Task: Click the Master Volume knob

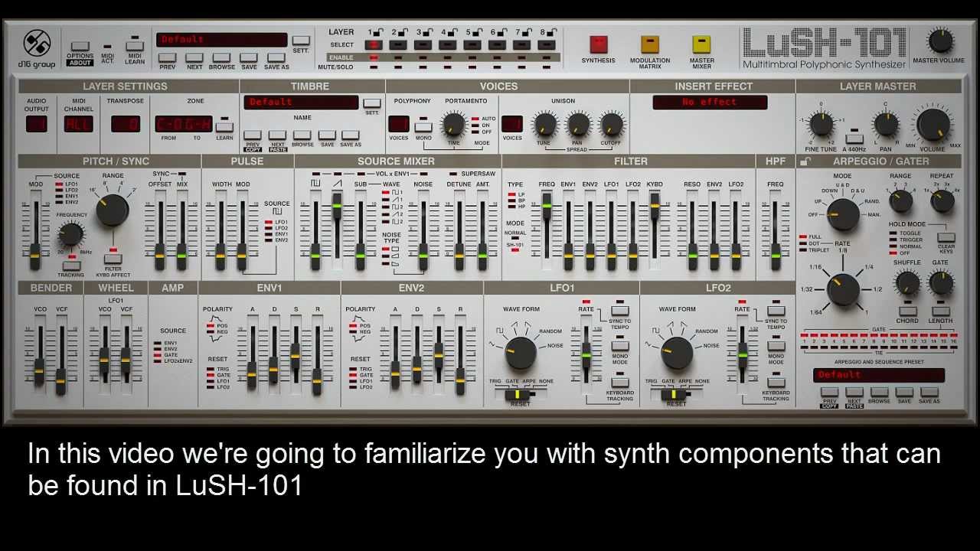Action: click(x=940, y=41)
